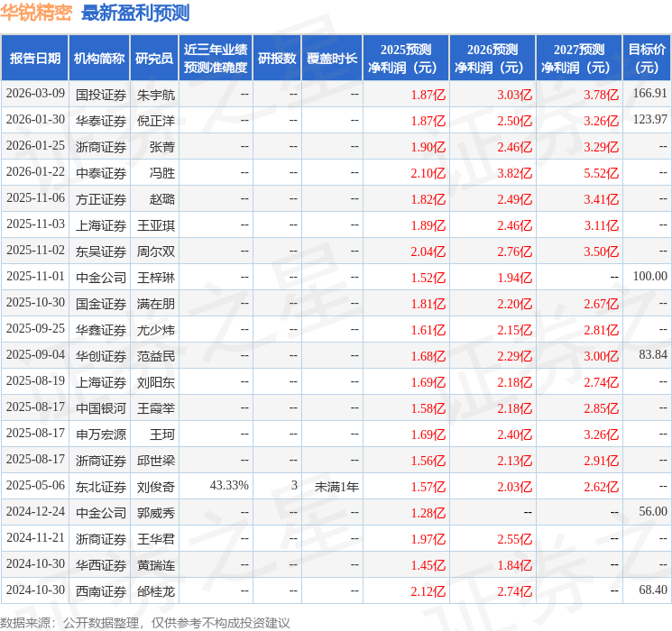Click analyst 王霞举
This screenshot has height=631, width=672.
point(155,408)
